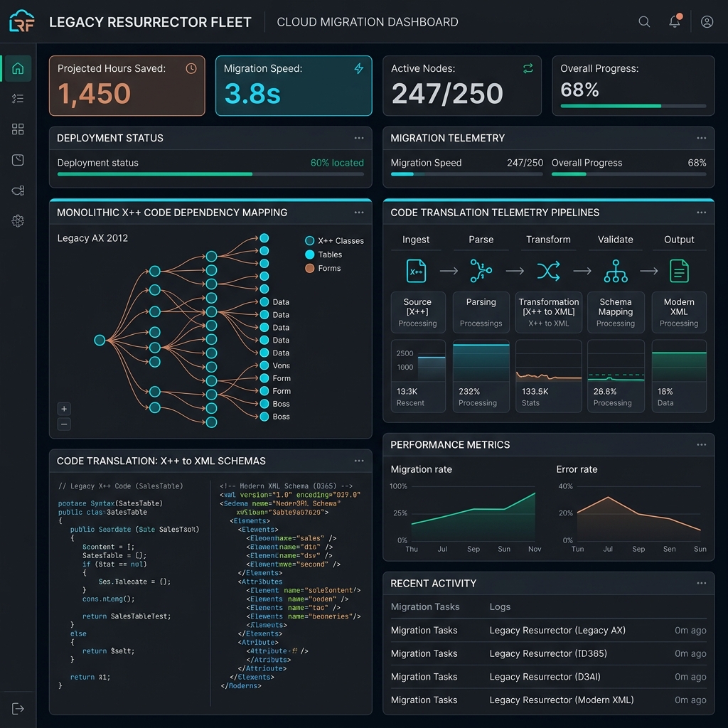Screen dimensions: 728x728
Task: Open the announcements megaphone sidebar icon
Action: 18,191
